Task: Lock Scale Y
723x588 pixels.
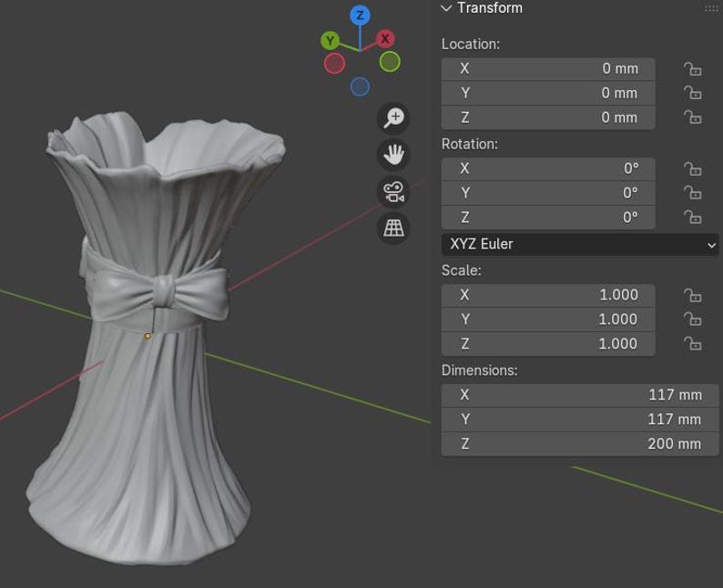Action: point(693,319)
